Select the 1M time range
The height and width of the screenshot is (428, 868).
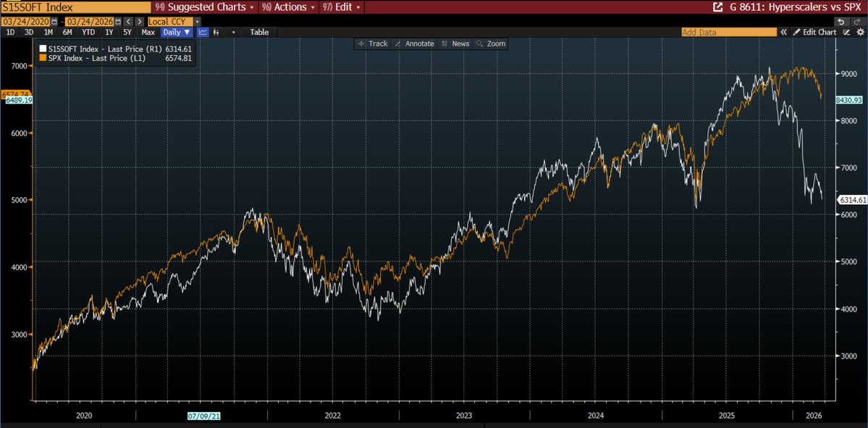pyautogui.click(x=49, y=32)
